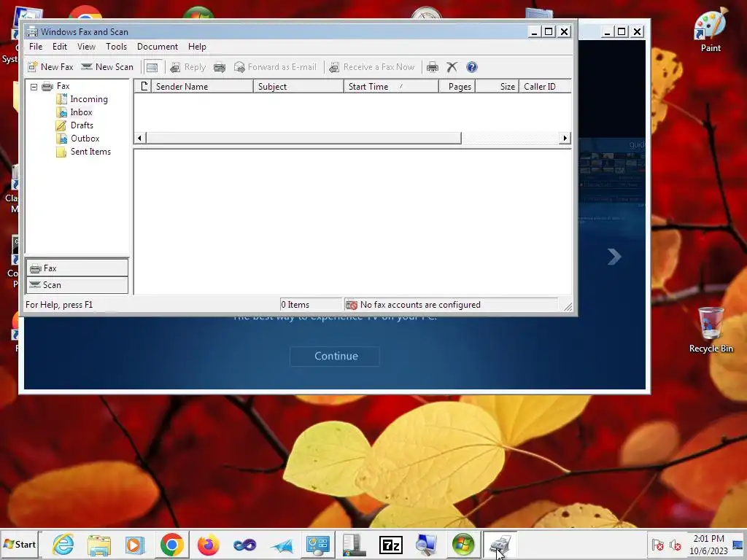This screenshot has width=747, height=560.
Task: Open the File menu
Action: point(36,47)
